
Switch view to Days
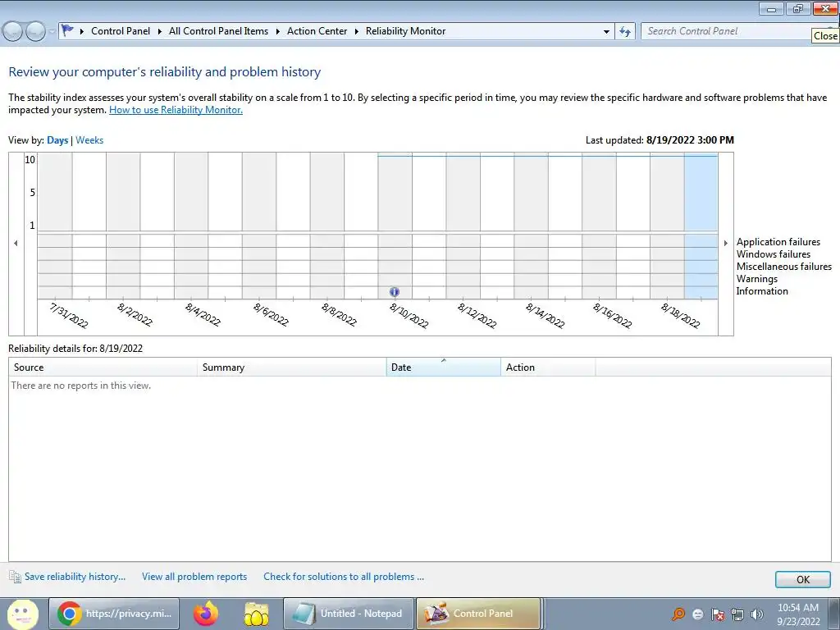(x=57, y=140)
